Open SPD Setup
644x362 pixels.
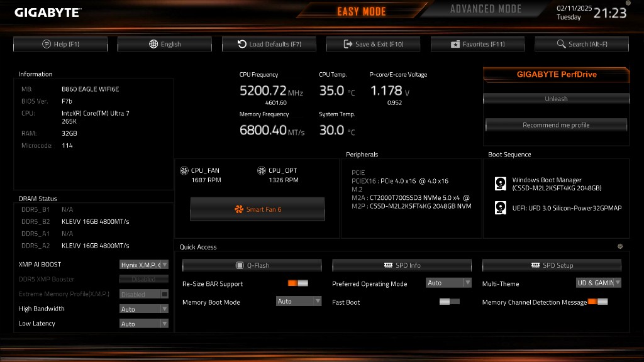(x=552, y=265)
